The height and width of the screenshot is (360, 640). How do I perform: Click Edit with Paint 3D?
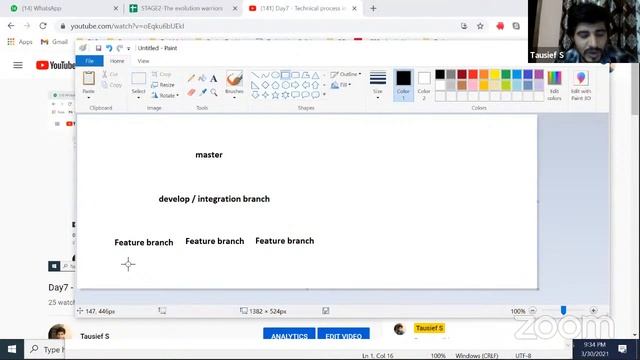pos(581,85)
